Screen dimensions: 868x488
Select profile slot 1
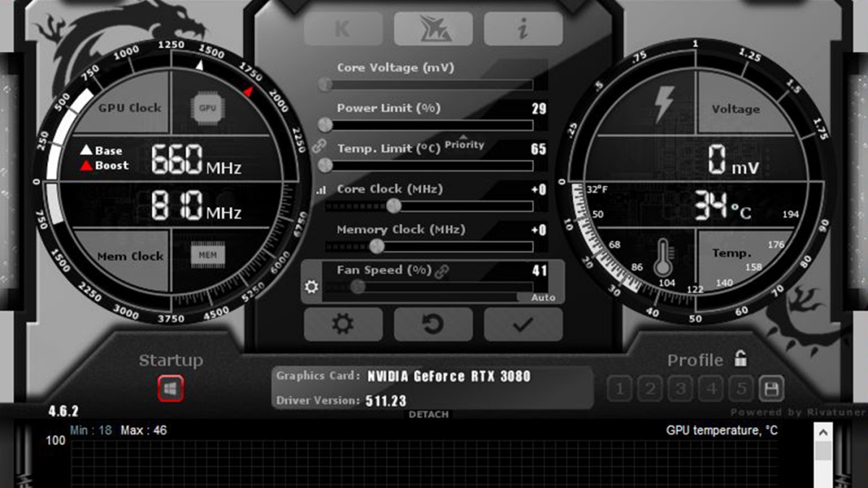(619, 389)
